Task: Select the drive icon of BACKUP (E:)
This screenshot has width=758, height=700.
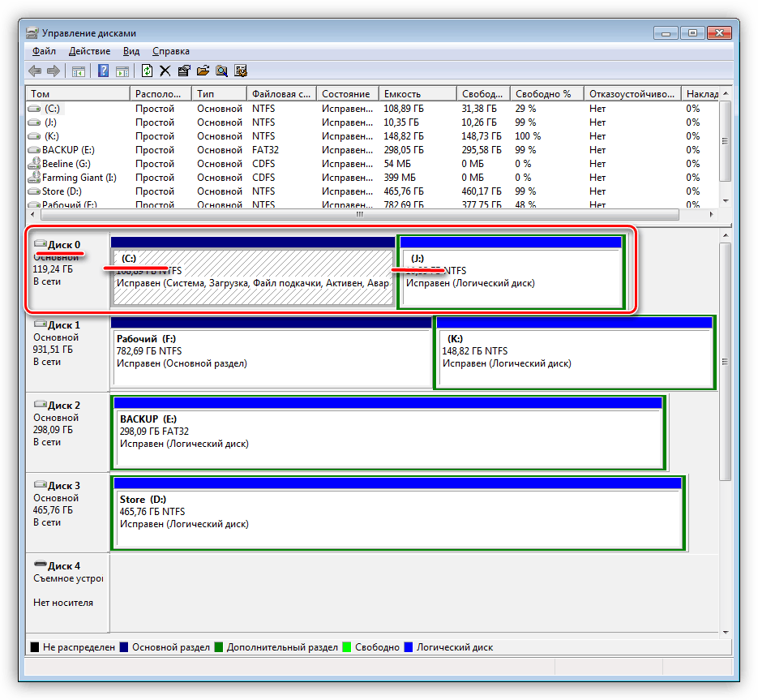Action: coord(34,150)
